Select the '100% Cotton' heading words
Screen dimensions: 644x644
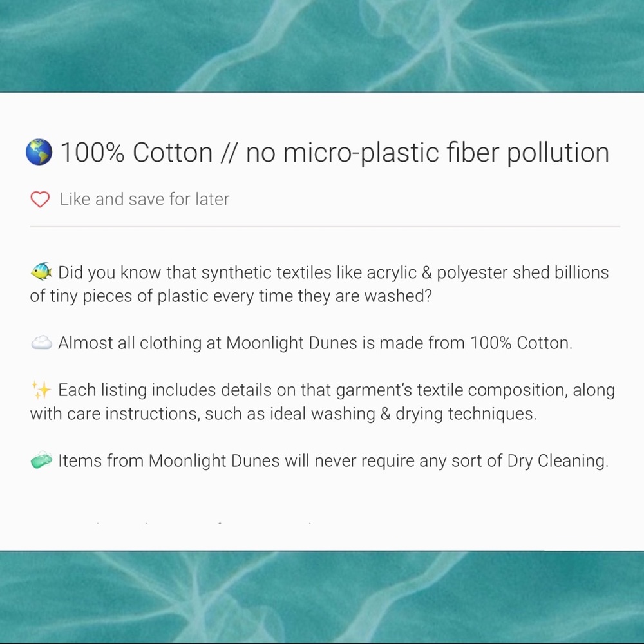pyautogui.click(x=137, y=153)
